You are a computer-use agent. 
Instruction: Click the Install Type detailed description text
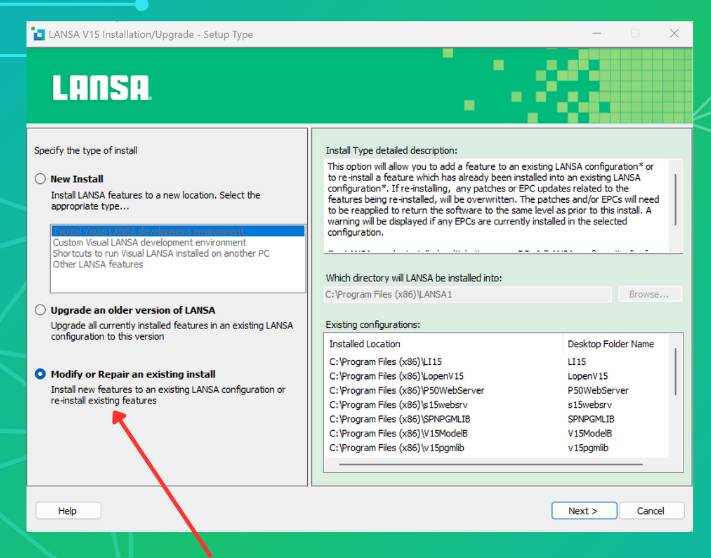(x=494, y=199)
